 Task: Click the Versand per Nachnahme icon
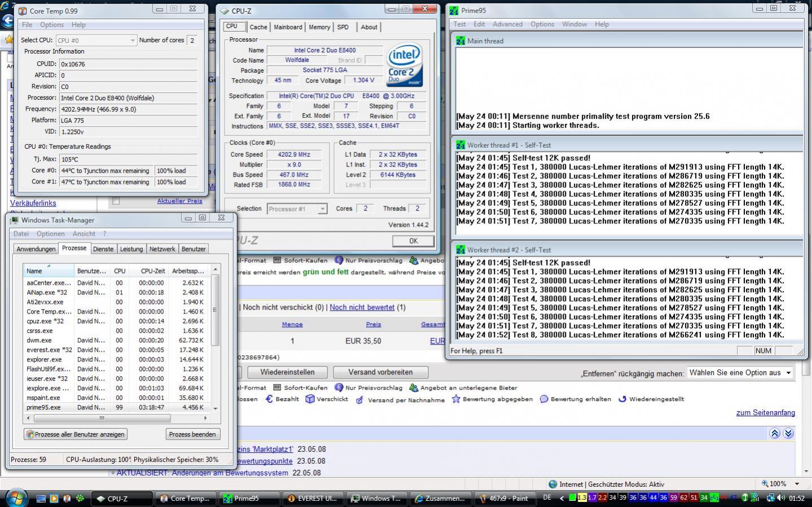(359, 399)
